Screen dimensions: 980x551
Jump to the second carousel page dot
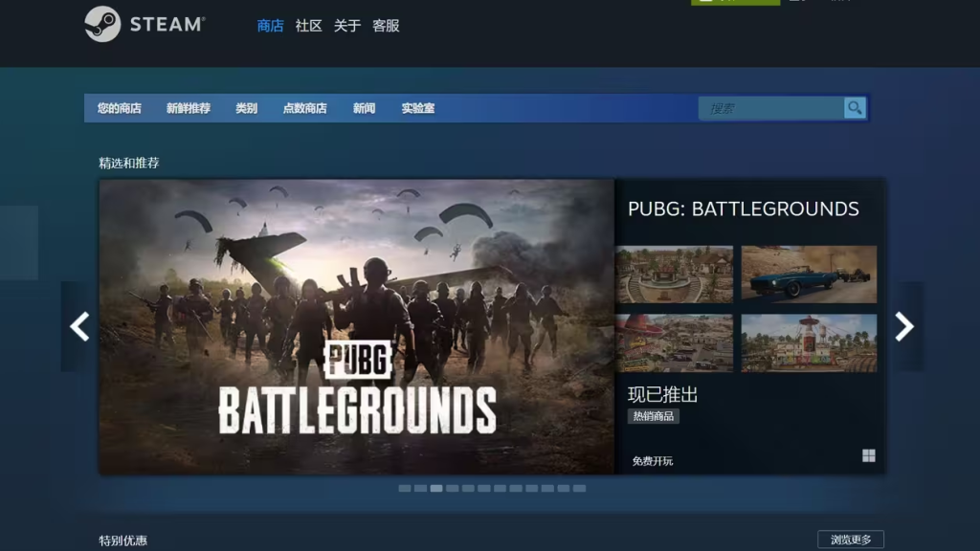pyautogui.click(x=421, y=489)
